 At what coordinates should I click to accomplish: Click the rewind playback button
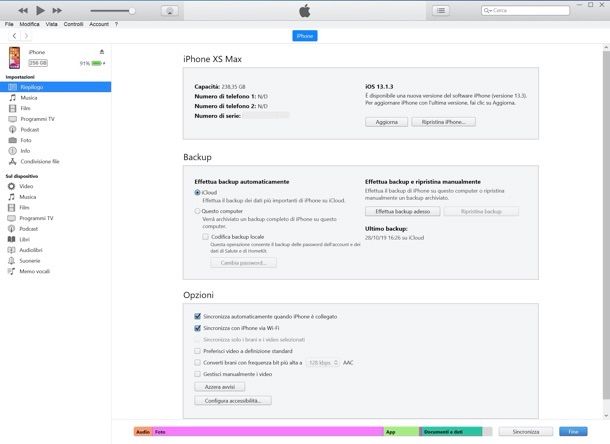click(23, 11)
